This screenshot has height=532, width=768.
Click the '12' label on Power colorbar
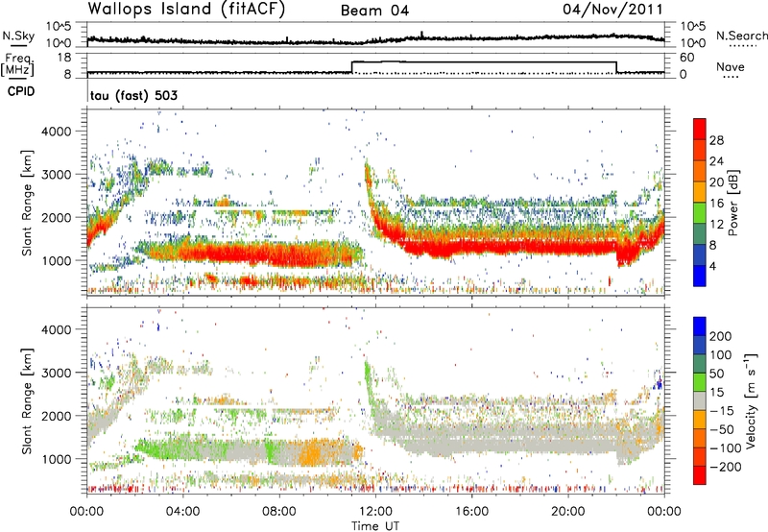coord(716,225)
